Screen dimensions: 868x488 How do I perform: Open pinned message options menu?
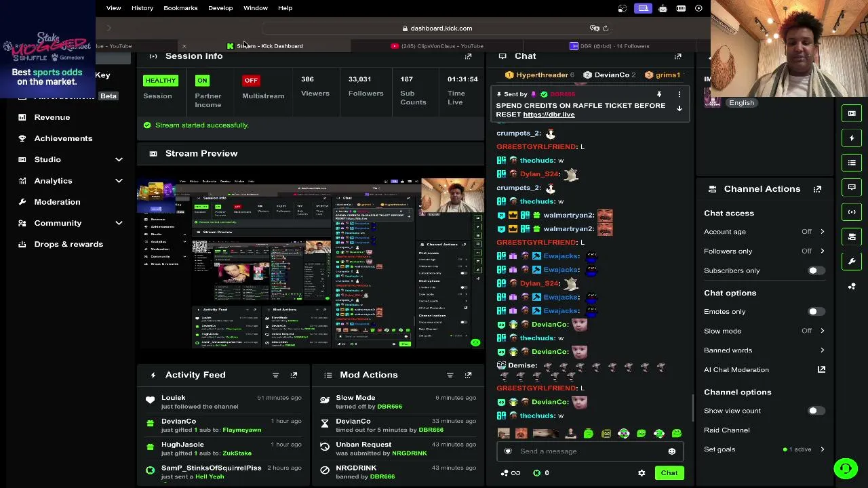[x=679, y=95]
